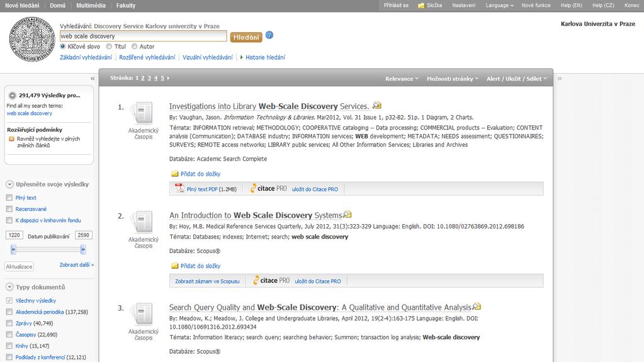Image resolution: width=644 pixels, height=362 pixels.
Task: Click the folder icon next to Složka
Action: click(421, 5)
